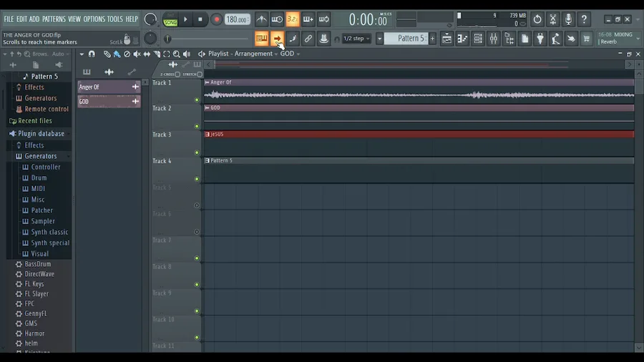The height and width of the screenshot is (362, 644).
Task: Toggle the STRETCH option
Action: pyautogui.click(x=200, y=74)
